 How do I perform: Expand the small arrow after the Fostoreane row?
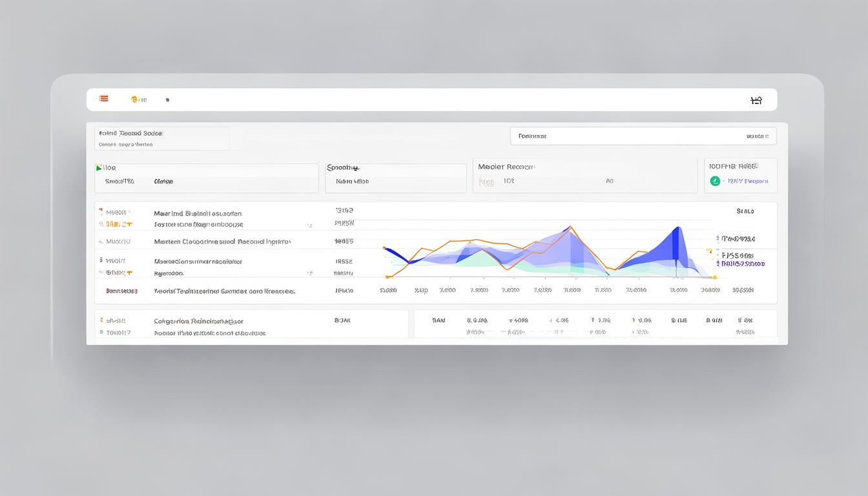[x=310, y=225]
